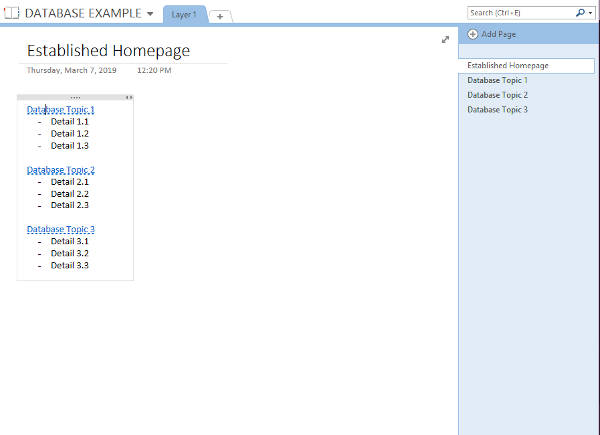
Task: Follow the Database Topic 2 link in the note
Action: click(61, 170)
